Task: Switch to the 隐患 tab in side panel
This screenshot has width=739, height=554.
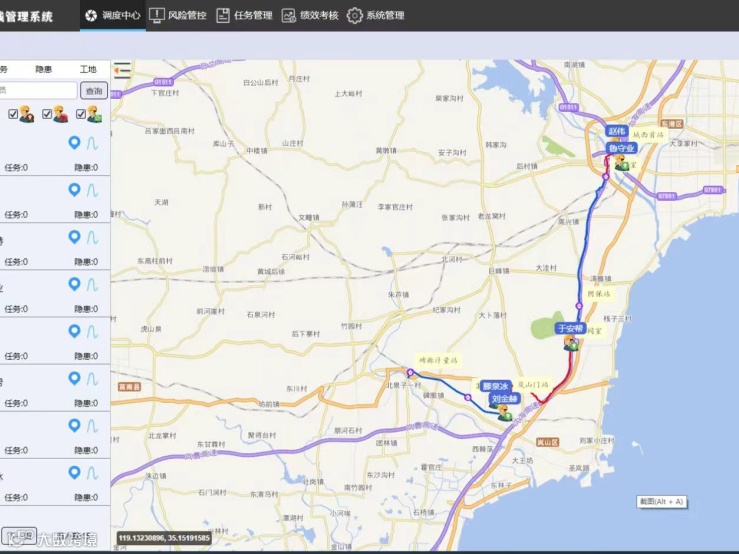Action: [43, 69]
